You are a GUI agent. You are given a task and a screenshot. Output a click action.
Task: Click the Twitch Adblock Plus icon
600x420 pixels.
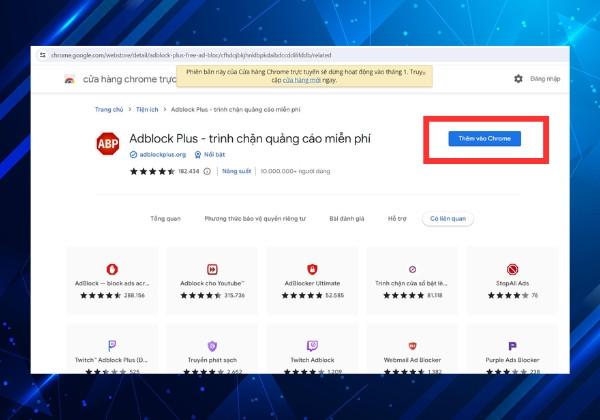click(112, 346)
